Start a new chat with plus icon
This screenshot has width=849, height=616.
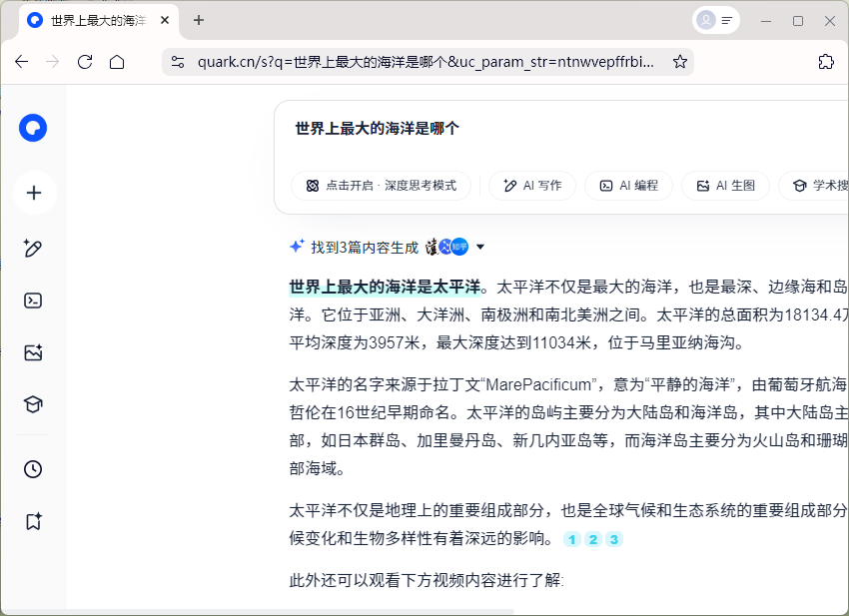click(34, 193)
